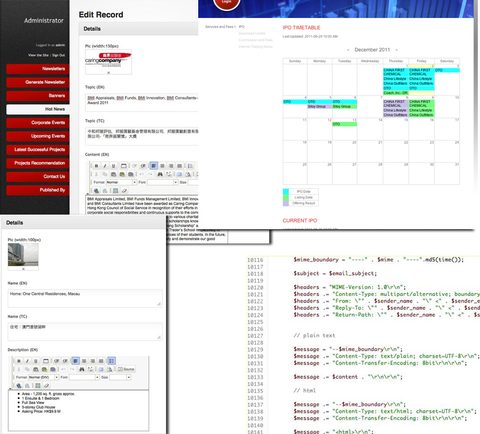Click the Topic (TC) text field
480x434 pixels.
coord(142,135)
